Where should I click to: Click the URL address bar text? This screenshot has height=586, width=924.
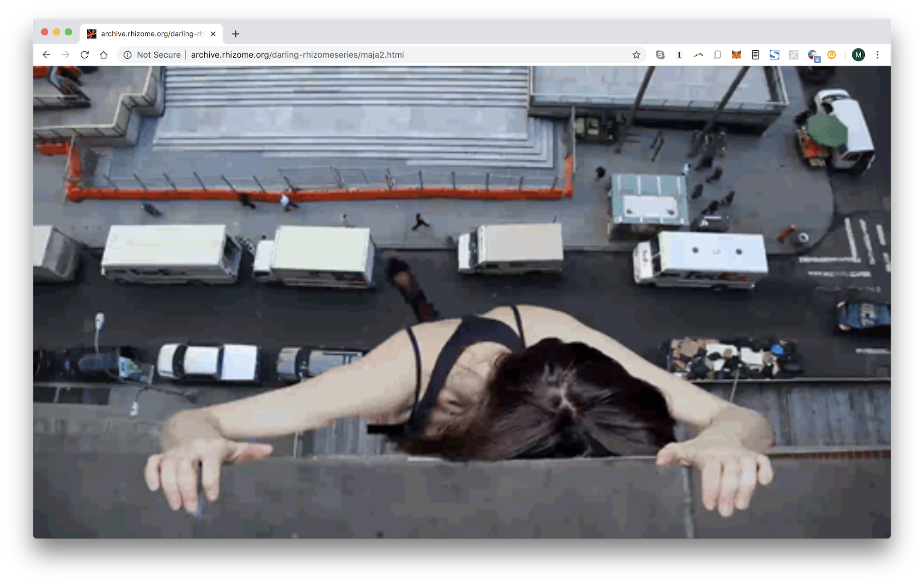point(297,55)
